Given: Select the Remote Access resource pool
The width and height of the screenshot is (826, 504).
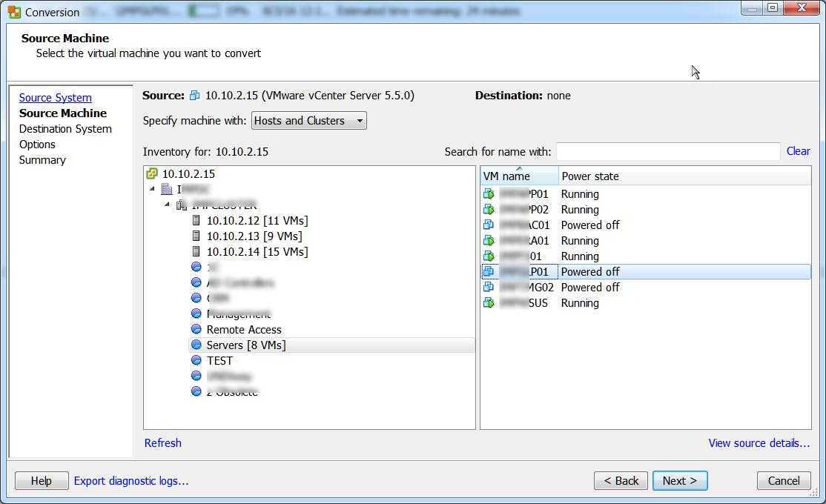Looking at the screenshot, I should tap(244, 329).
